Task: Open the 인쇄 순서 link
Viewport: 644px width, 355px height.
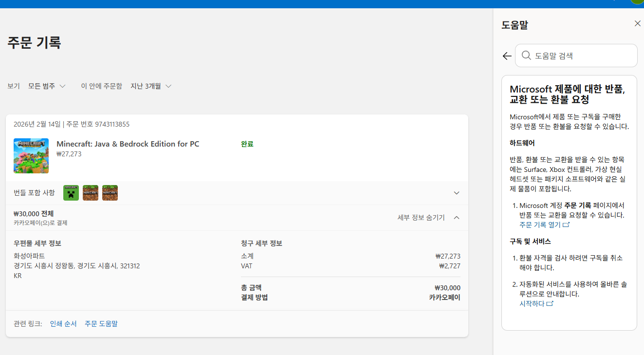Action: click(x=63, y=323)
